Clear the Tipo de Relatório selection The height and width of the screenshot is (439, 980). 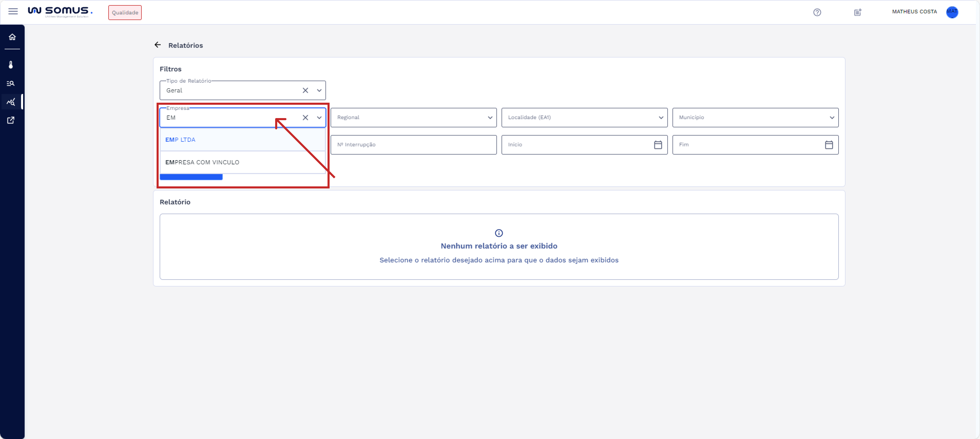[305, 91]
